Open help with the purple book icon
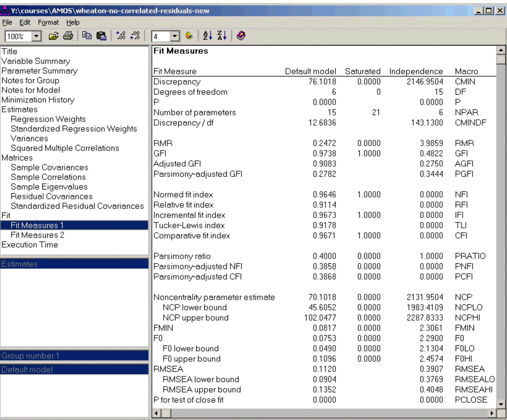Screen dimensions: 507x420 (241, 36)
